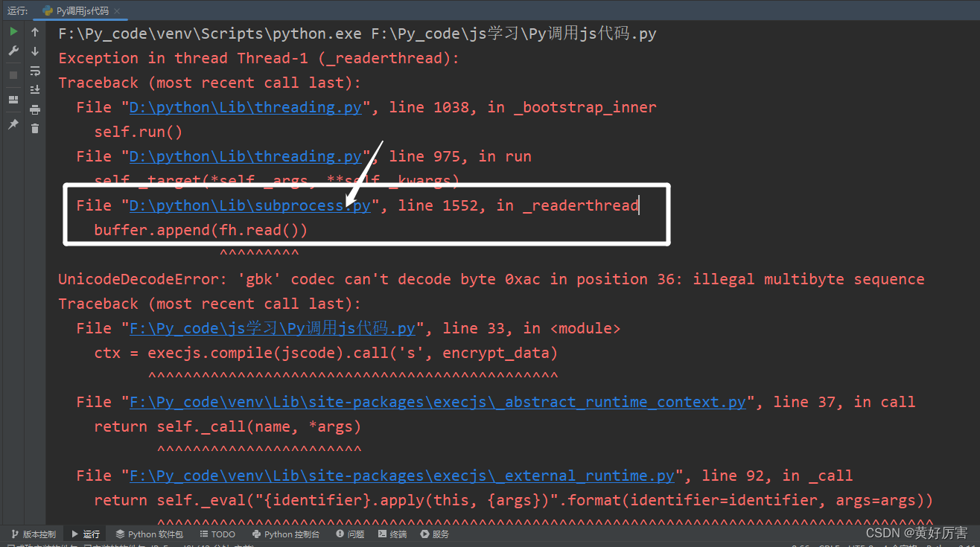Open the Python 软件包 panel

point(149,534)
